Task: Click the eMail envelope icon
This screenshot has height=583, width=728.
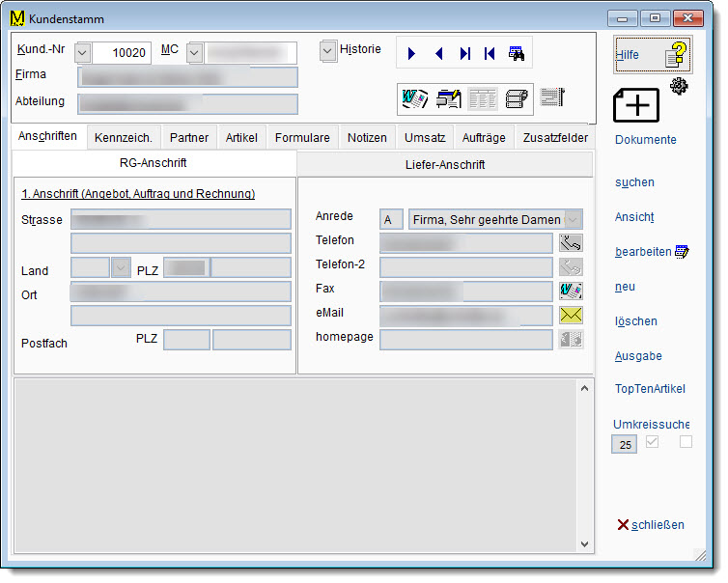Action: [x=571, y=315]
